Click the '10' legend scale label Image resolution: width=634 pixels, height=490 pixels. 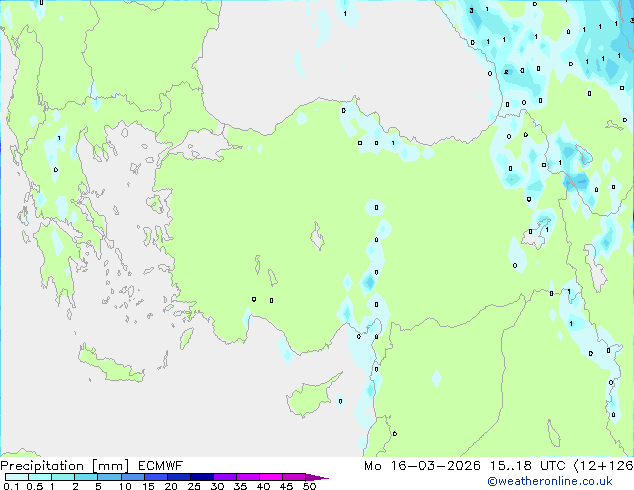pyautogui.click(x=125, y=486)
